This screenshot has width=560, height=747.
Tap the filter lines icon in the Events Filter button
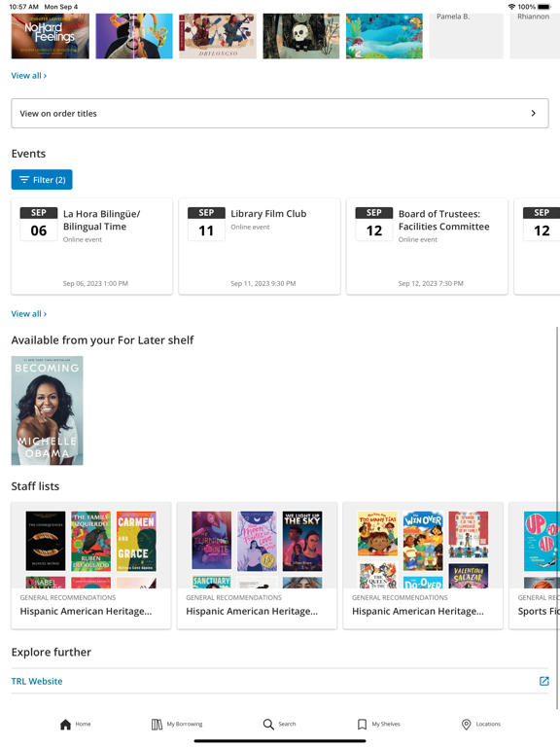(x=24, y=180)
